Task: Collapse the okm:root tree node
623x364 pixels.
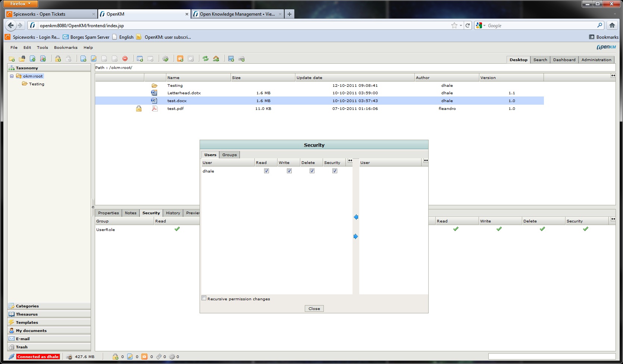Action: coord(12,76)
